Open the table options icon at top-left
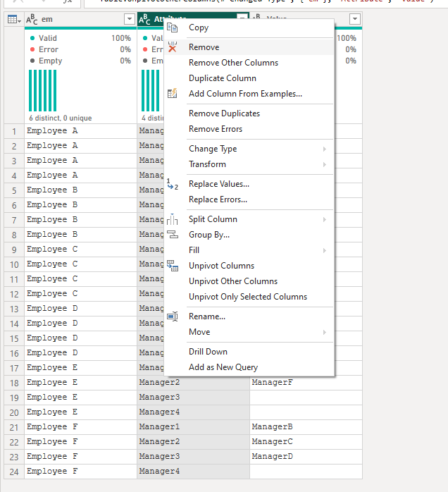This screenshot has height=492, width=448. tap(14, 20)
